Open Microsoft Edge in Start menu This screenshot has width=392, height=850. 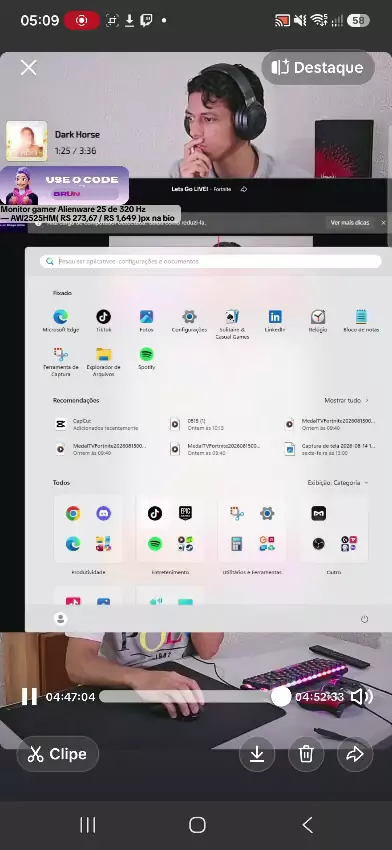61,321
